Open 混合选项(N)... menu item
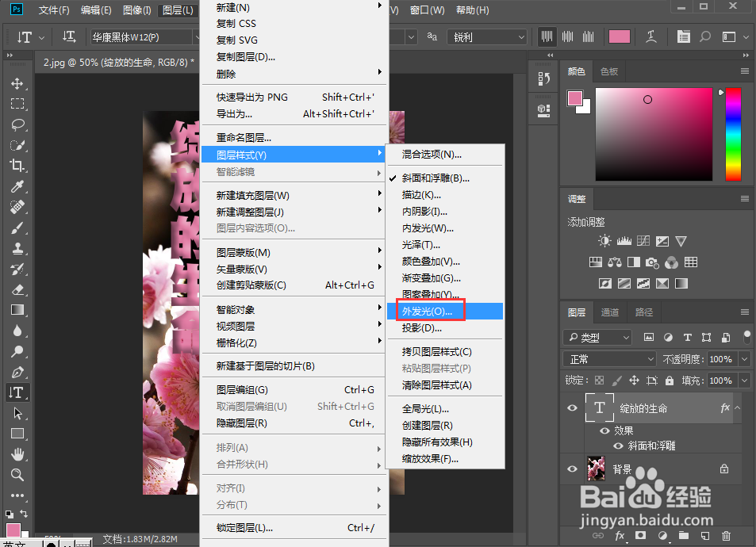The height and width of the screenshot is (547, 756). (445, 155)
